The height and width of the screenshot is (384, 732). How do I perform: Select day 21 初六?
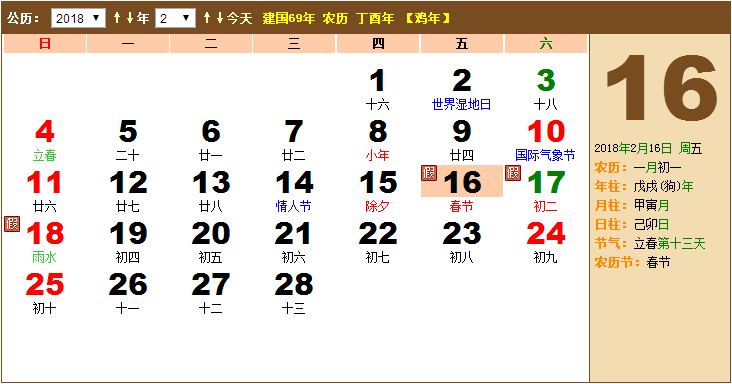click(x=294, y=242)
